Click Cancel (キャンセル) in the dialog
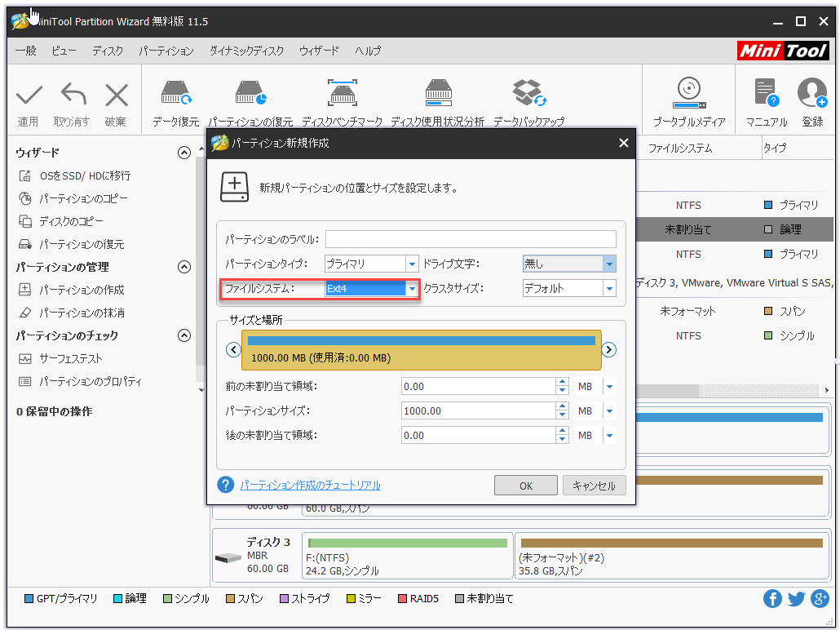The height and width of the screenshot is (630, 840). click(594, 486)
